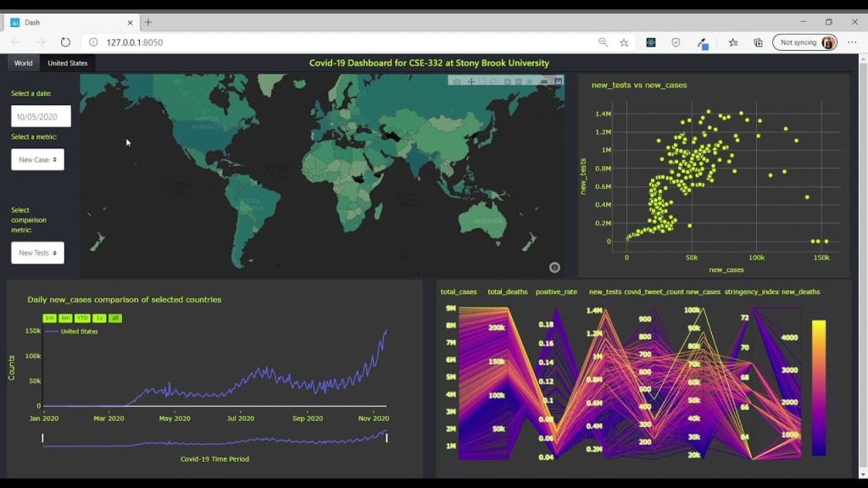
Task: Select the 1m range button
Action: pos(49,319)
